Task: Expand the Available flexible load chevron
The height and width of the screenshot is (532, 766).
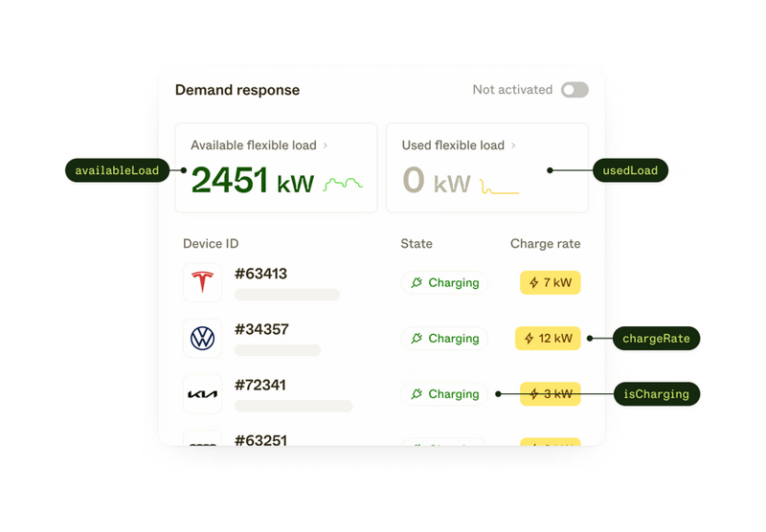Action: (326, 145)
